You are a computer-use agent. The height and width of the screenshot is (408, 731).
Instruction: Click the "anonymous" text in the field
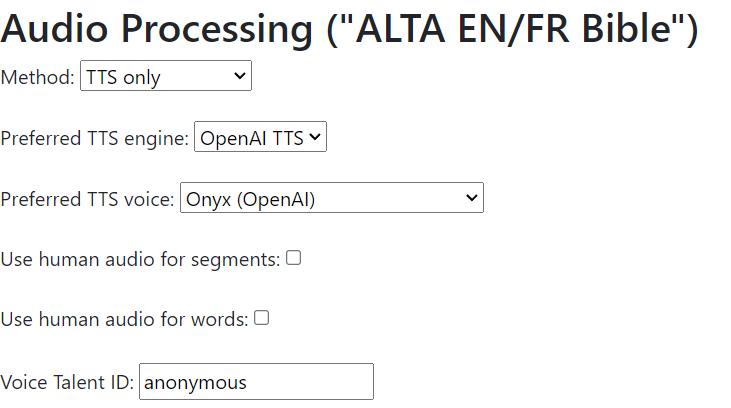coord(196,381)
